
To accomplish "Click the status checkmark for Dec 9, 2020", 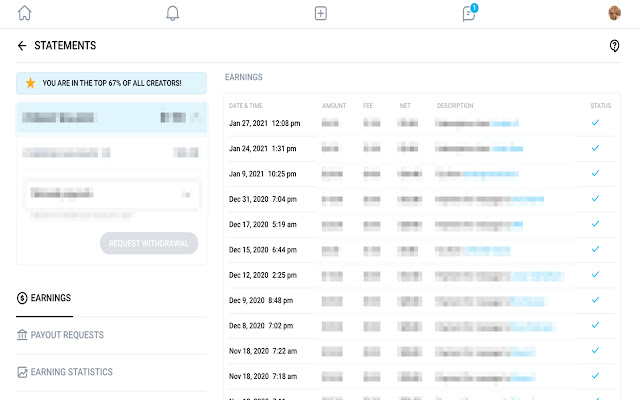I will (596, 300).
